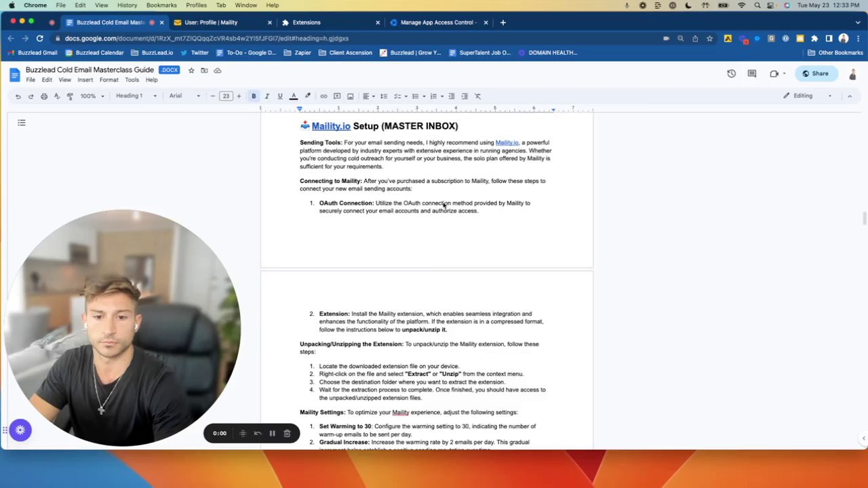Run spelling and grammar check
The image size is (868, 488).
click(x=57, y=96)
